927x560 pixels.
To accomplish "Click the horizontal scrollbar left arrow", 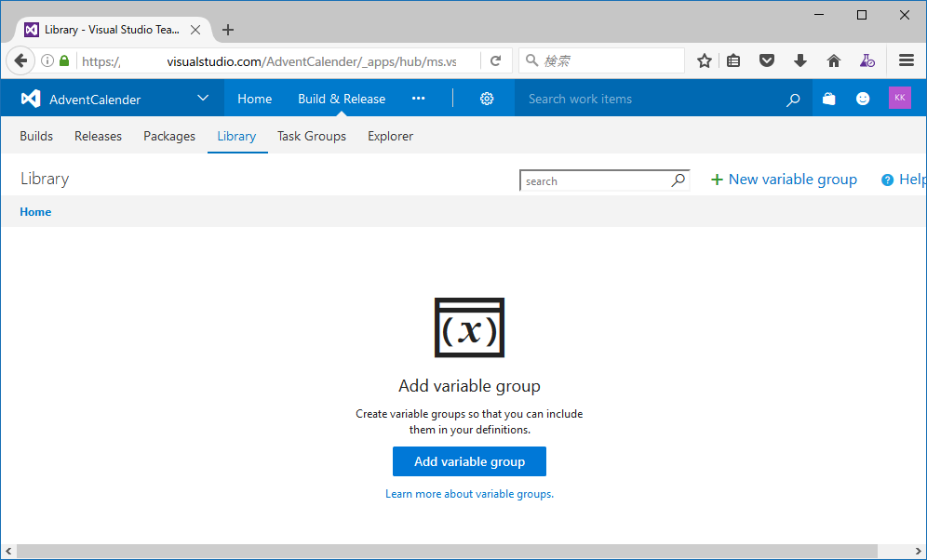I will tap(8, 551).
